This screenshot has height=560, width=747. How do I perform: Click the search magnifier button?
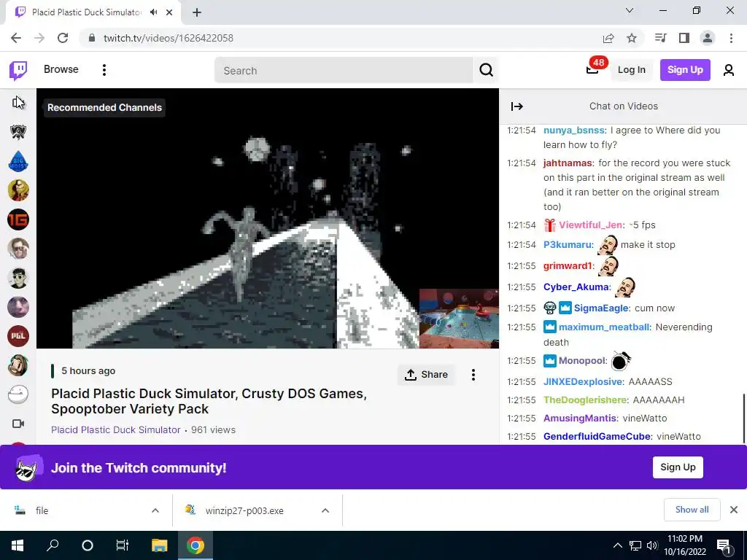point(486,71)
